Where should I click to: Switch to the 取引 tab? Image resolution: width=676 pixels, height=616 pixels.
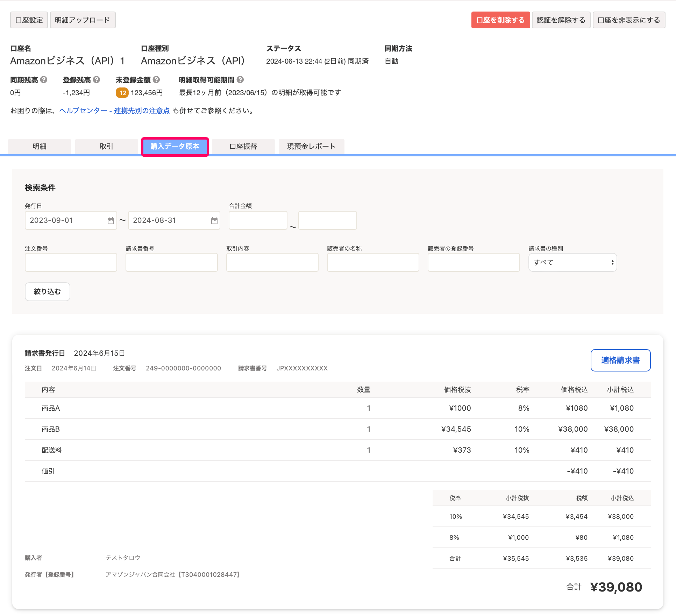coord(106,147)
